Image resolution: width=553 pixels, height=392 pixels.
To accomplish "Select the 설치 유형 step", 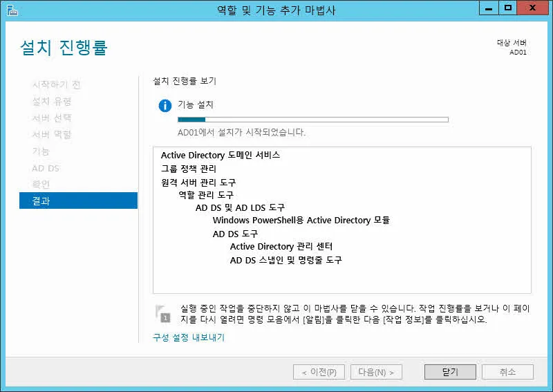I will 52,102.
